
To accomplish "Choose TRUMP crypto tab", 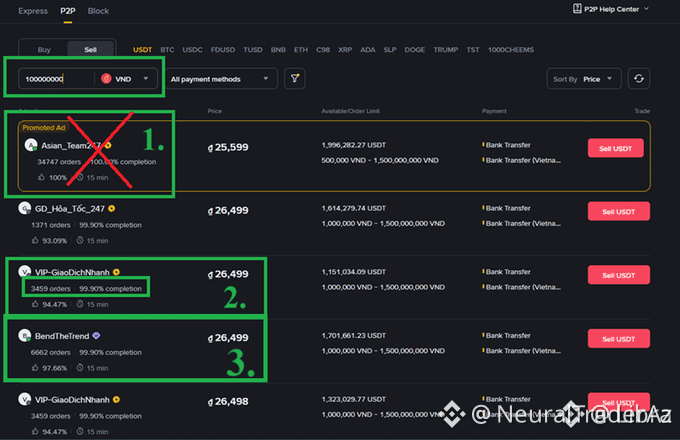I will point(445,49).
